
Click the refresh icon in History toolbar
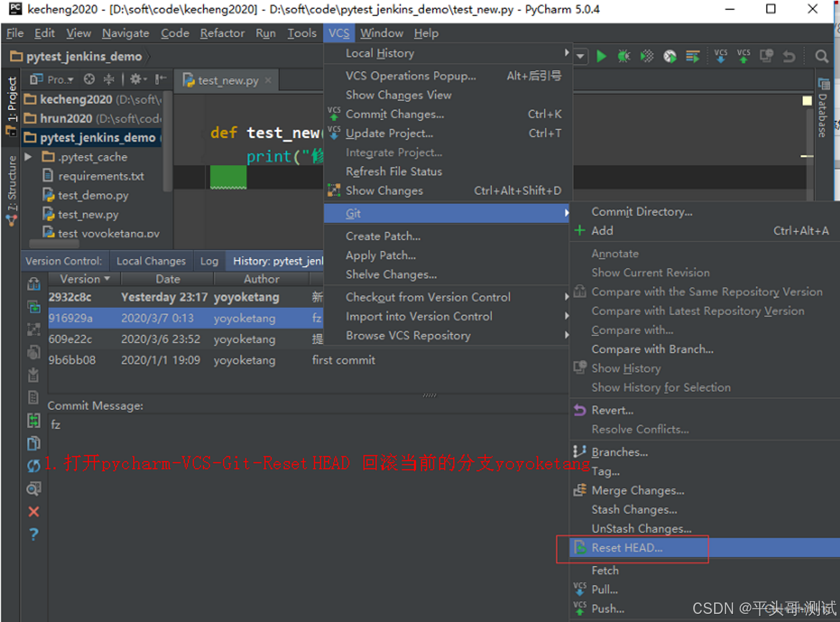[34, 466]
